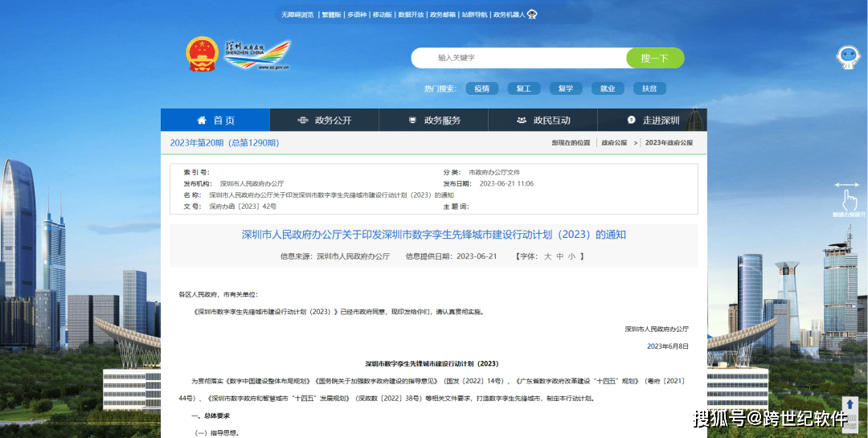Select hot search tag 就业
Viewport: 868px width, 438px height.
pyautogui.click(x=608, y=88)
